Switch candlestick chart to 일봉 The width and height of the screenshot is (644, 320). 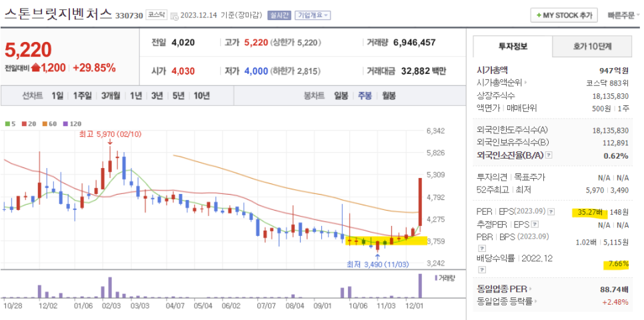click(341, 96)
